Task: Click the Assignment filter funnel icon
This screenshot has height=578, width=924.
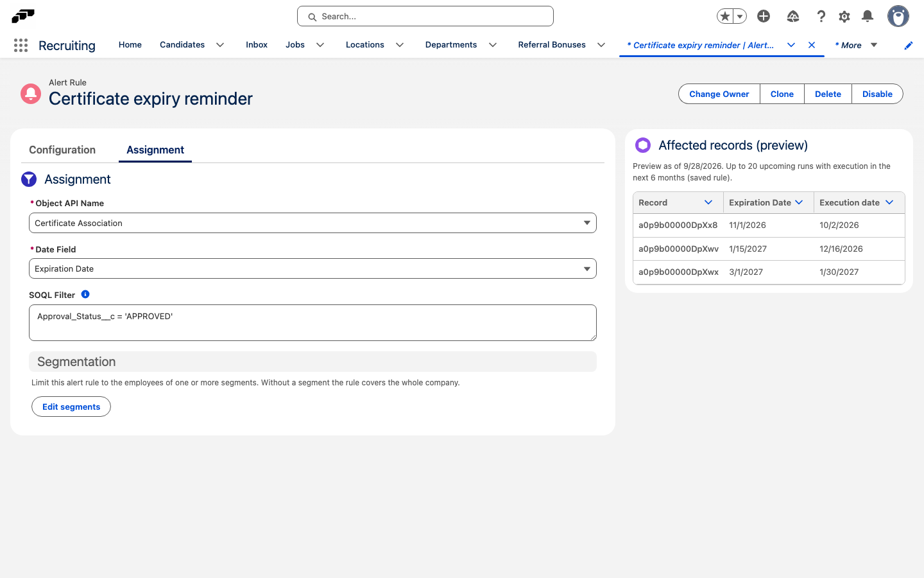Action: pos(29,179)
